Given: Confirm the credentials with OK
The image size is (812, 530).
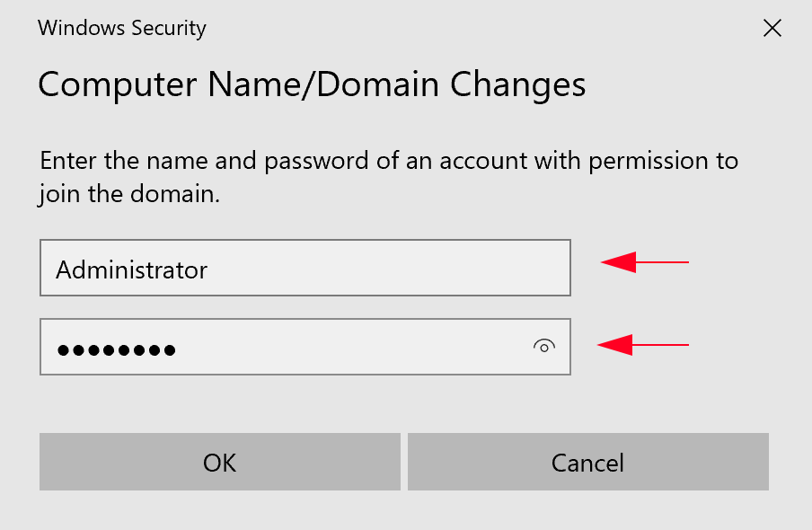Looking at the screenshot, I should click(219, 462).
